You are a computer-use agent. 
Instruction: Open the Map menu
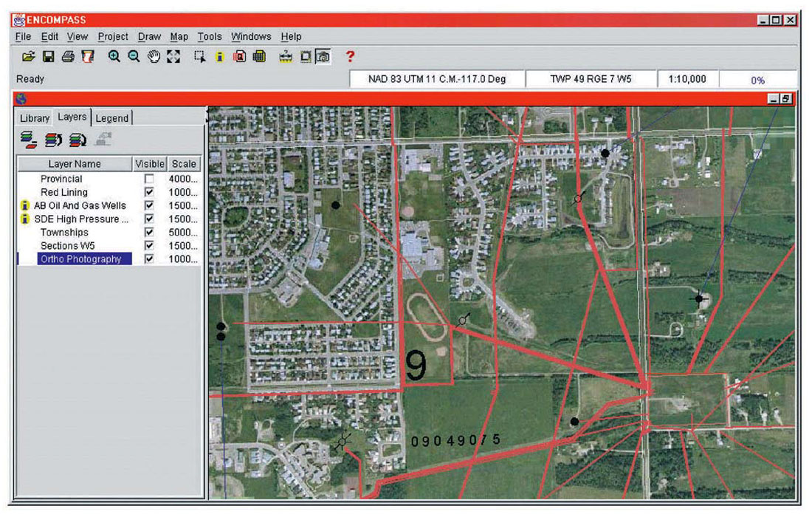point(179,37)
